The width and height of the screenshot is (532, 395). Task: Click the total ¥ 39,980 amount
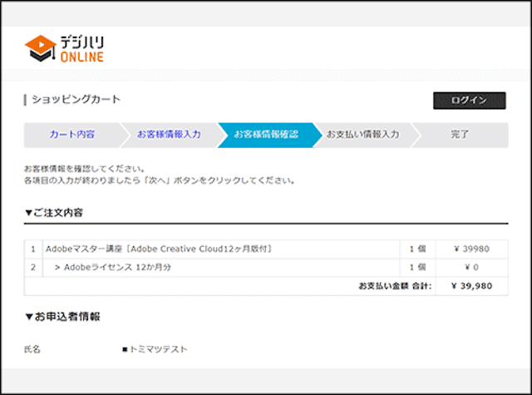coord(471,286)
